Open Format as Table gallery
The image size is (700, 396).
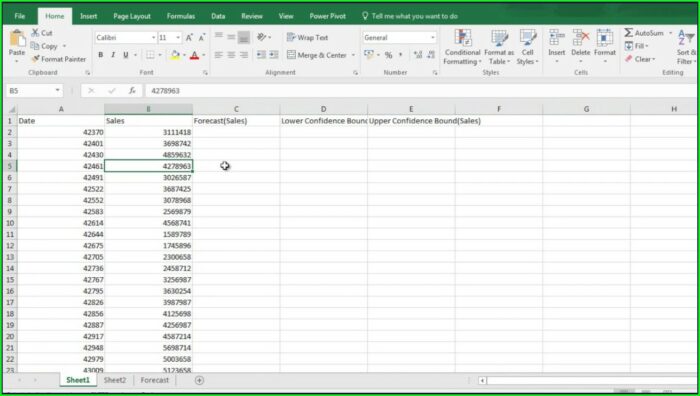(x=499, y=47)
